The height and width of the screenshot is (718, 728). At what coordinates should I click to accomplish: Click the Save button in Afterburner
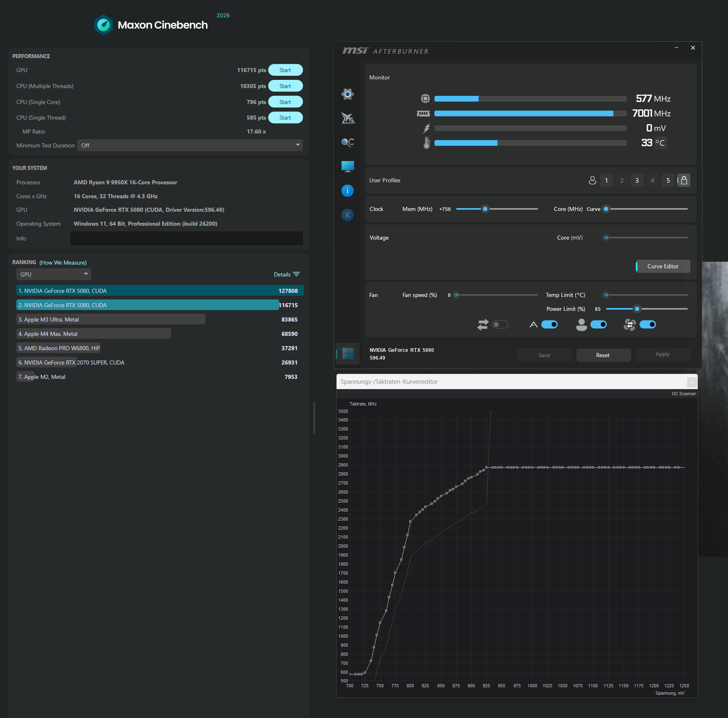click(544, 355)
